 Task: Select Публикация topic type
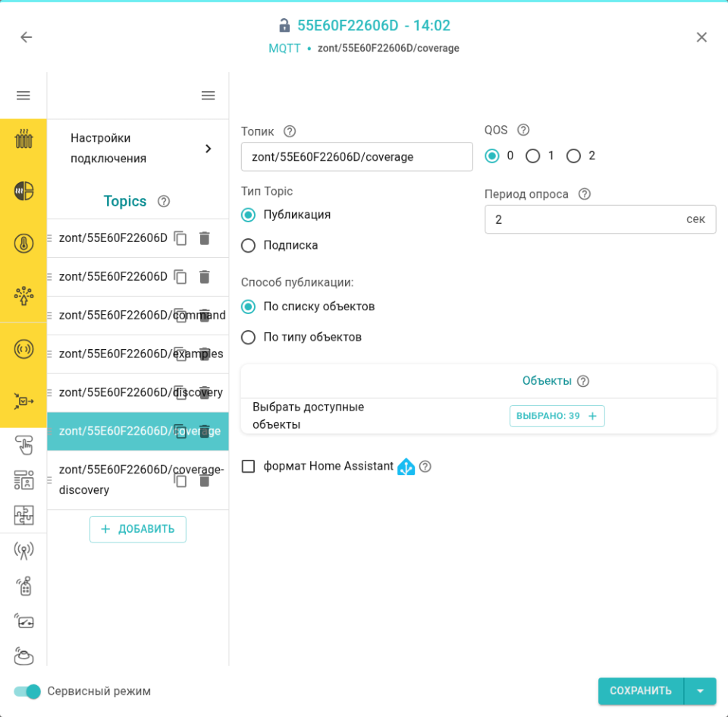tap(249, 215)
